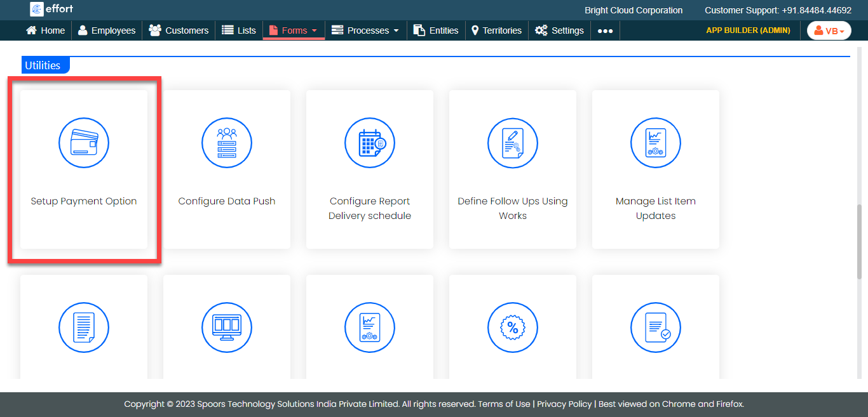This screenshot has width=868, height=417.
Task: Open the Terms of Use link
Action: [x=504, y=404]
